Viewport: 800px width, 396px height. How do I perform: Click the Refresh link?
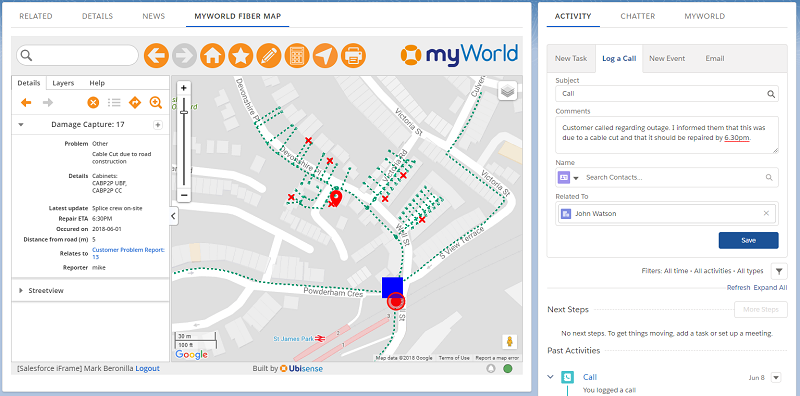(x=738, y=288)
